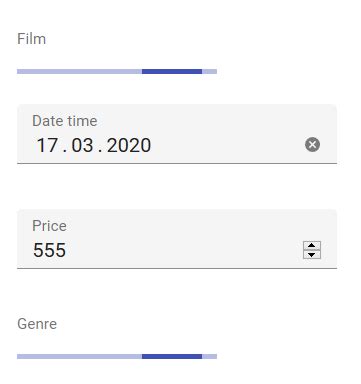The height and width of the screenshot is (384, 361).
Task: Click the Price label text
Action: [x=49, y=226]
